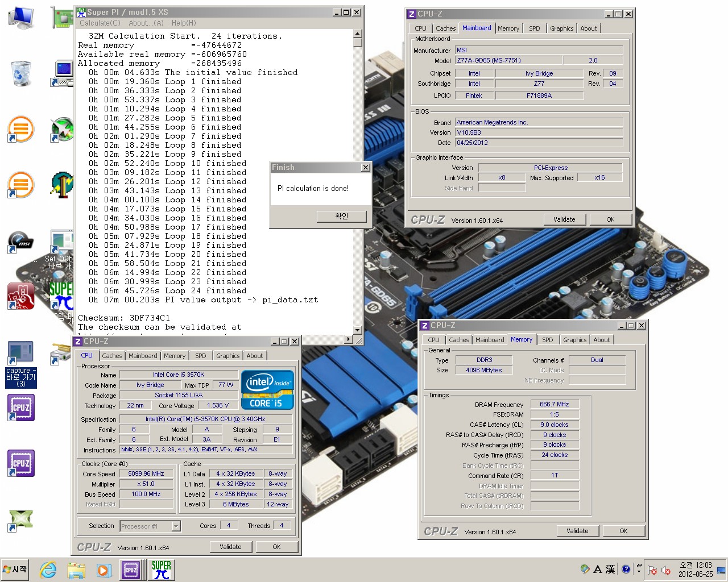Open the red toolkit desktop shortcut
The width and height of the screenshot is (728, 582).
tap(21, 296)
